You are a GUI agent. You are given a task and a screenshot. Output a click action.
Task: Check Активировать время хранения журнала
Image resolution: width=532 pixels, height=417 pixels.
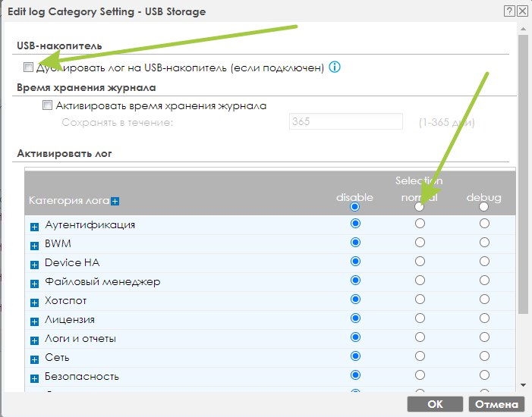tap(48, 105)
